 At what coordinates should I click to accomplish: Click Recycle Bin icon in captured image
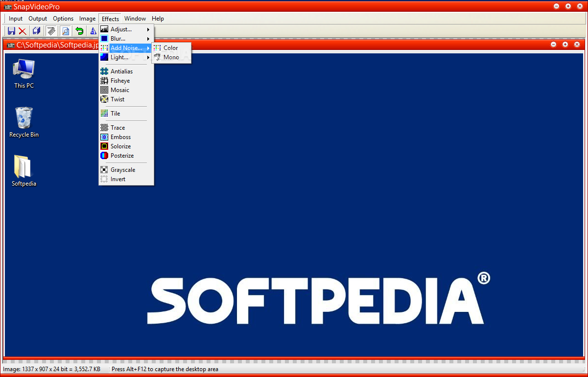[x=24, y=122]
